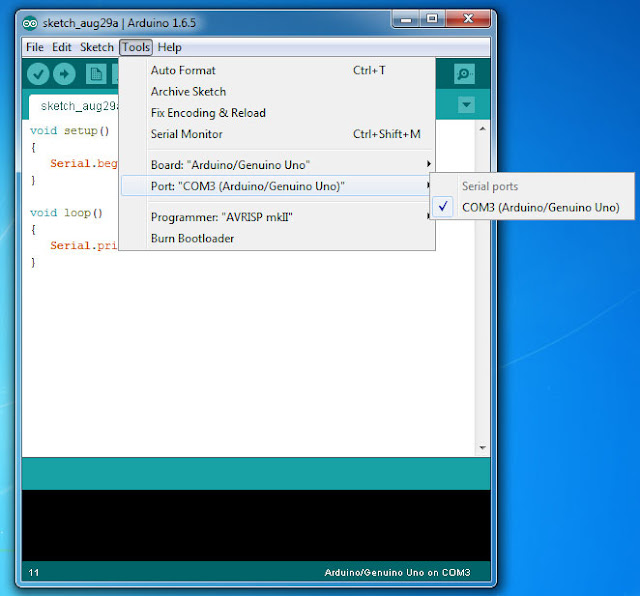Choose Burn Bootloader menu entry
Screen dimensions: 640x596
click(277, 238)
